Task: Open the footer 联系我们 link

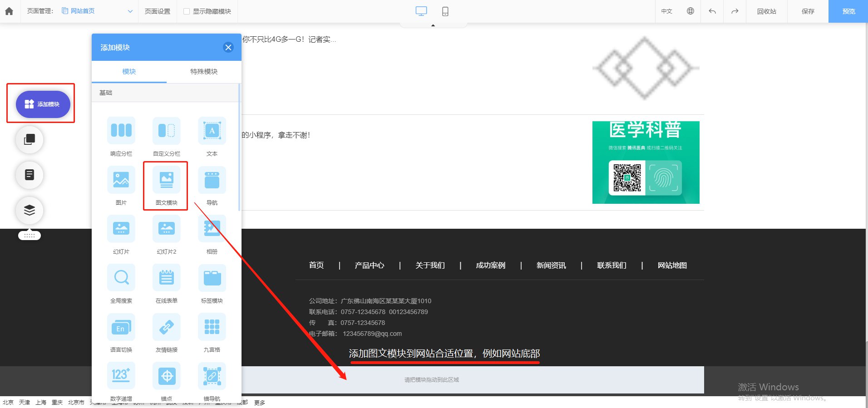Action: (612, 265)
